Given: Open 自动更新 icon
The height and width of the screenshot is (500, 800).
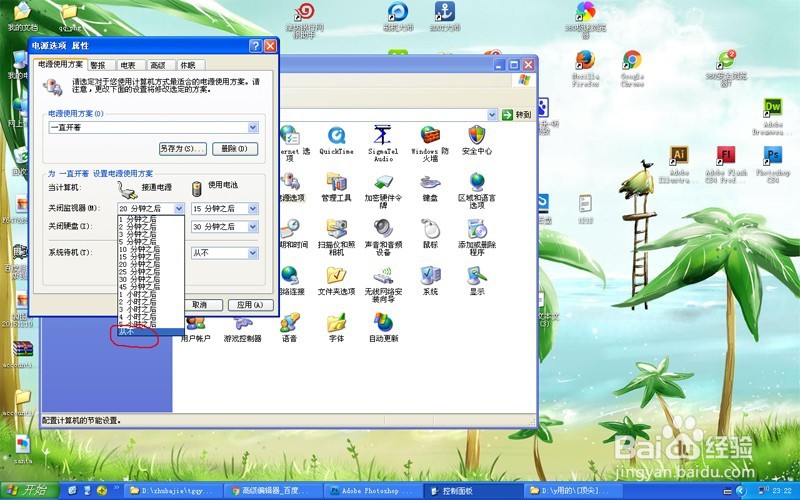Looking at the screenshot, I should (383, 328).
